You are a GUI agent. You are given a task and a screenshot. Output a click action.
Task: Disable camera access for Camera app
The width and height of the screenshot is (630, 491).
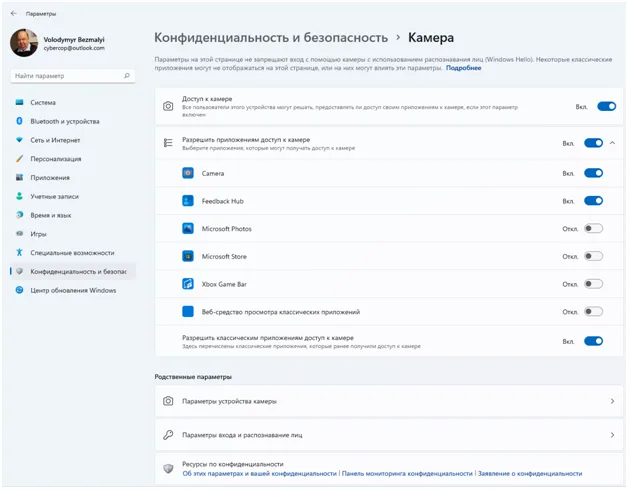pos(593,173)
